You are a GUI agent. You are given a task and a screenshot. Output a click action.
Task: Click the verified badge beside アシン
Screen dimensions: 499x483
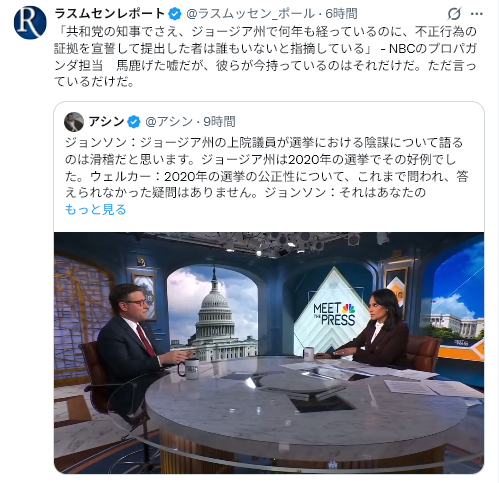pos(134,122)
